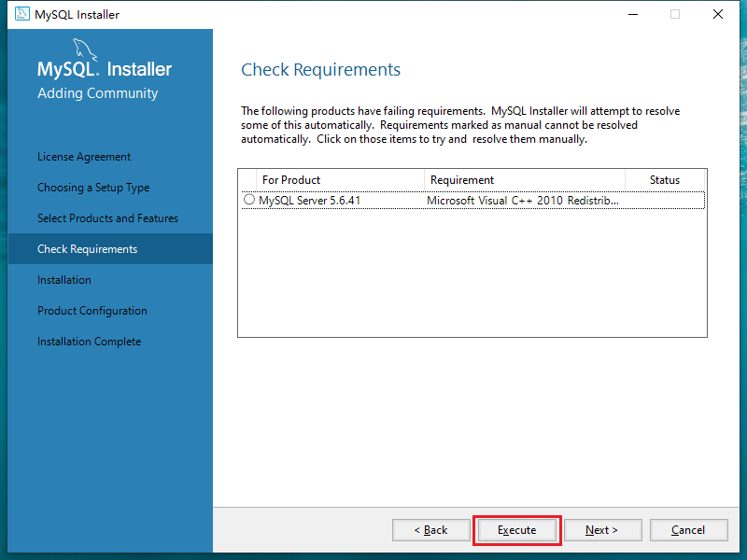The width and height of the screenshot is (747, 560).
Task: Open Select Products and Features step
Action: click(x=107, y=218)
